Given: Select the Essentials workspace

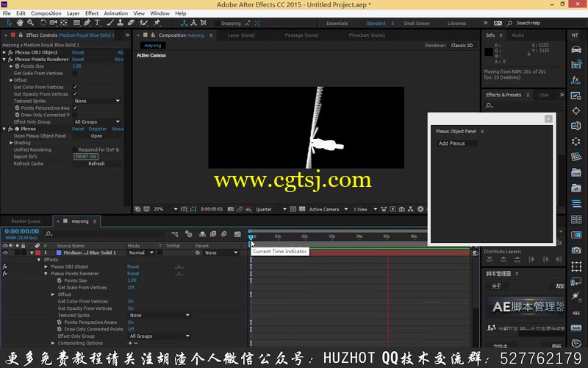Looking at the screenshot, I should coord(337,24).
